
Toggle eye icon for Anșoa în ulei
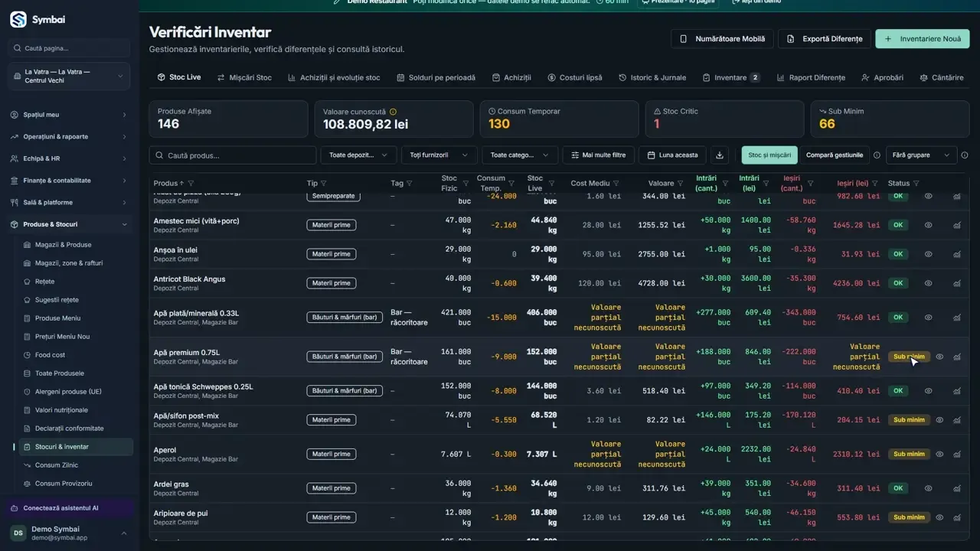pyautogui.click(x=928, y=254)
